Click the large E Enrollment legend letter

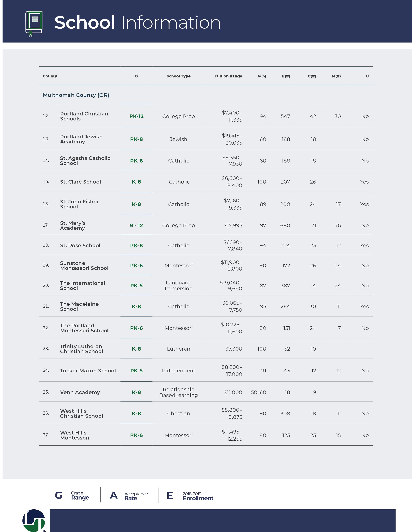[170, 496]
